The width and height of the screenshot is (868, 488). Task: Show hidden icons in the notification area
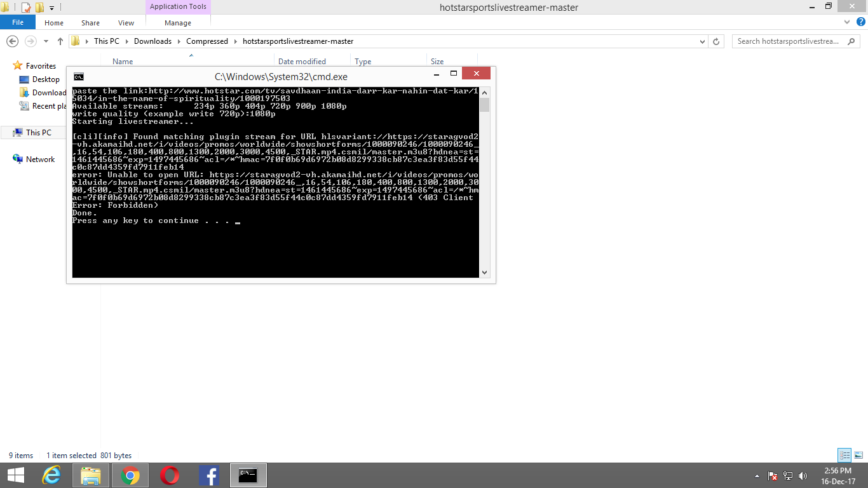click(x=757, y=475)
